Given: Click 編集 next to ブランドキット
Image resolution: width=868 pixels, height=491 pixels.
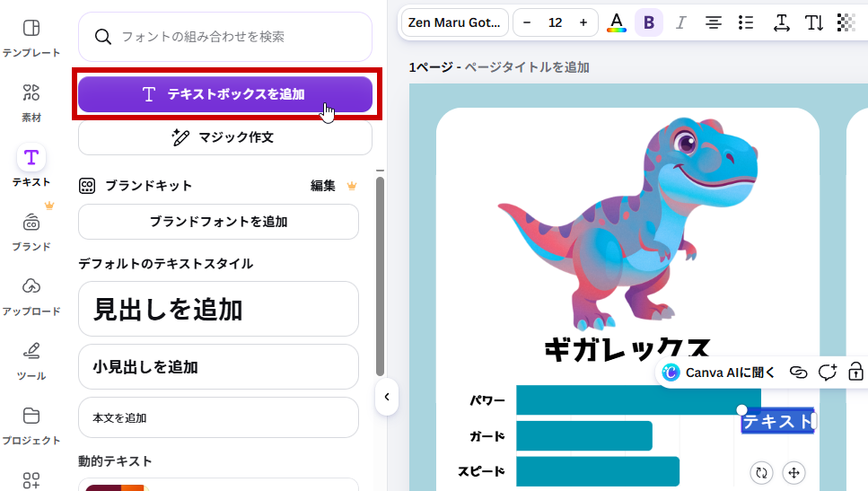Looking at the screenshot, I should 323,186.
